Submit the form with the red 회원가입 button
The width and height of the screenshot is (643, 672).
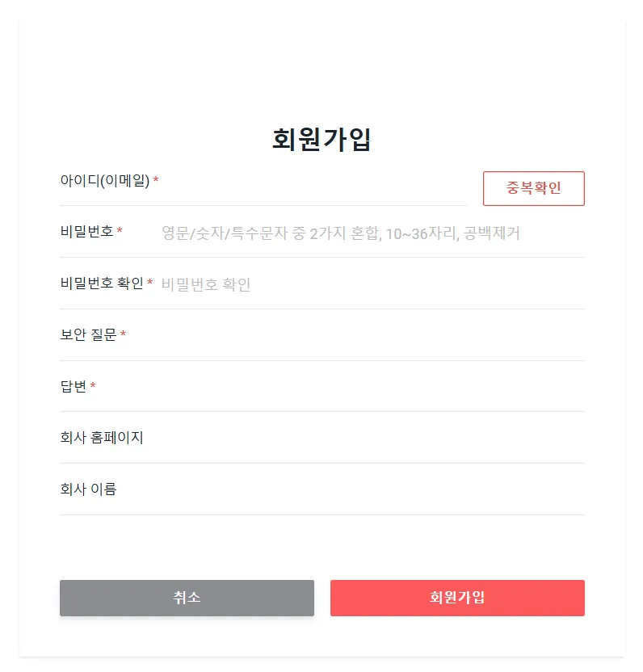[457, 598]
